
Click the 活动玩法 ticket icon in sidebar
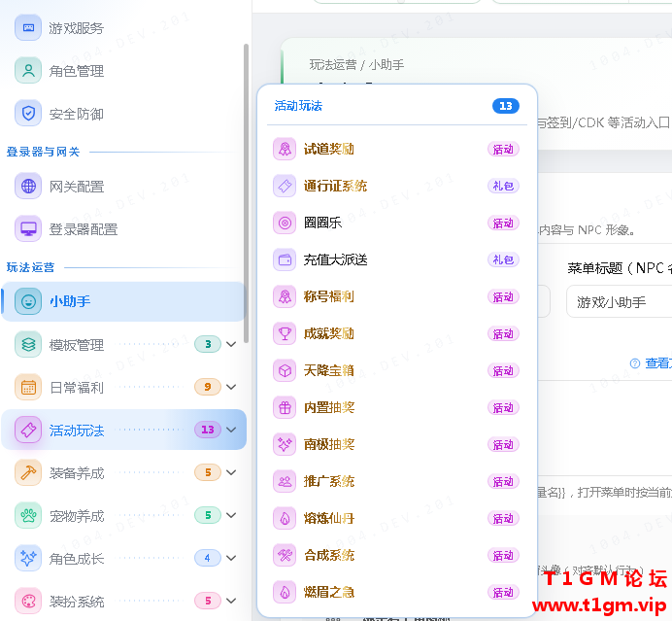pyautogui.click(x=28, y=430)
